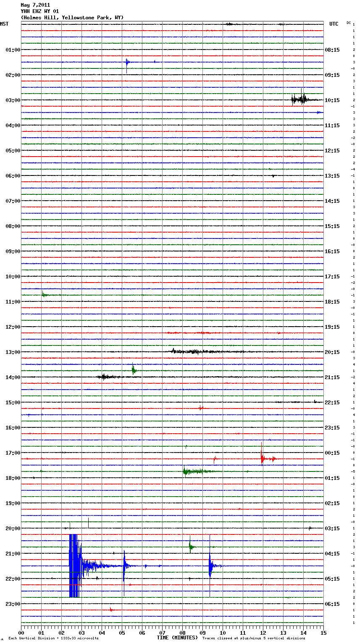
Task: Select the 12:00 MST time label
Action: coord(13,327)
